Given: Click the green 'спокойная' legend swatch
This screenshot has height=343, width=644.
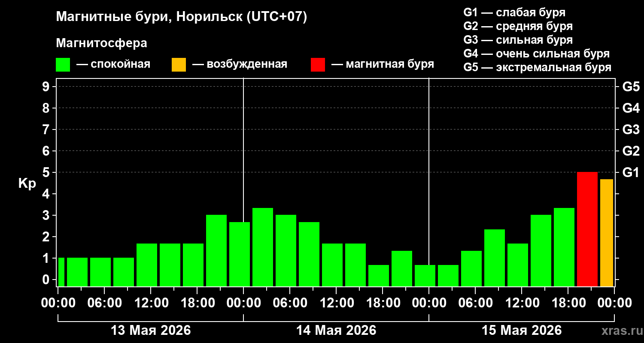Looking at the screenshot, I should click(x=63, y=65).
